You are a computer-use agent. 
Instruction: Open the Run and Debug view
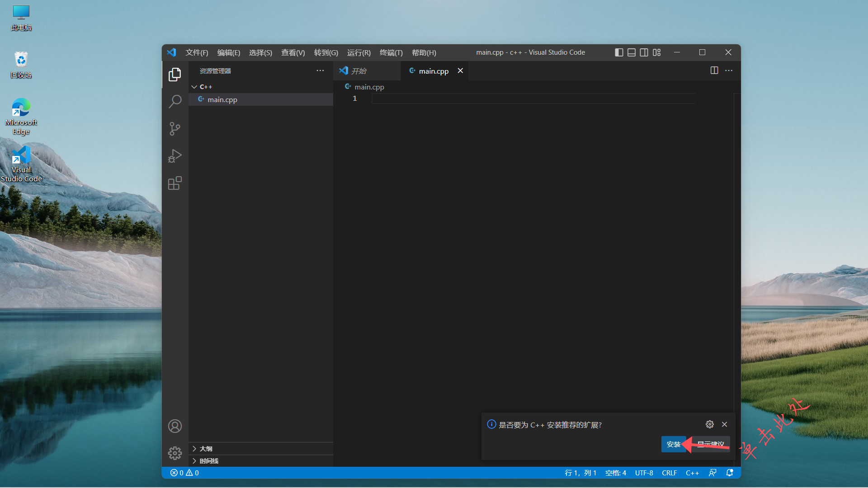pyautogui.click(x=175, y=156)
